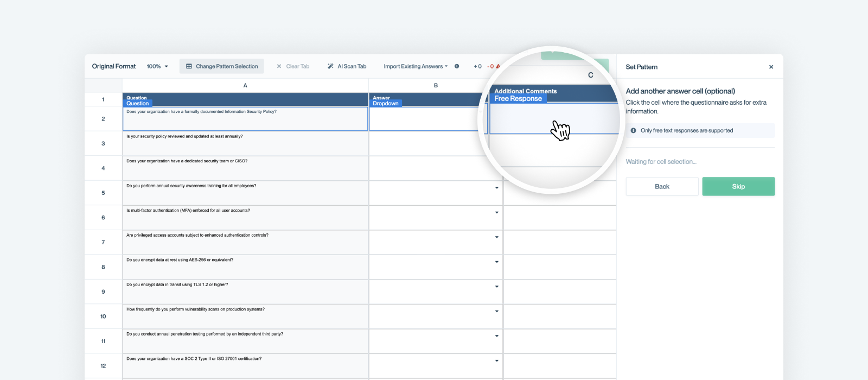
Task: Open answer dropdown for security awareness training row
Action: point(496,188)
